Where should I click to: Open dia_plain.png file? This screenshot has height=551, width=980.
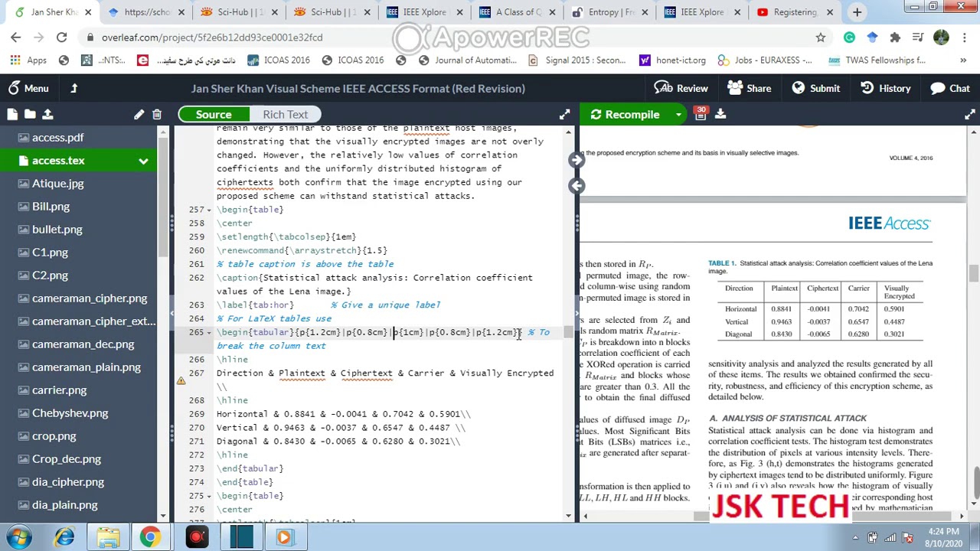[64, 505]
